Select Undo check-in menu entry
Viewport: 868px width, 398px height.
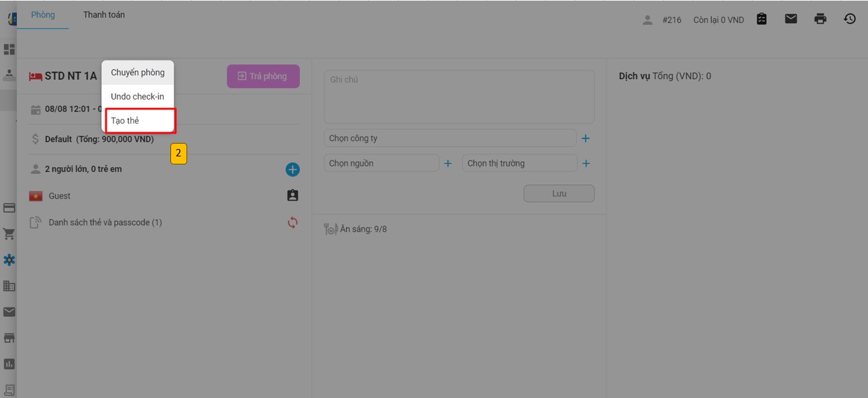pos(138,97)
